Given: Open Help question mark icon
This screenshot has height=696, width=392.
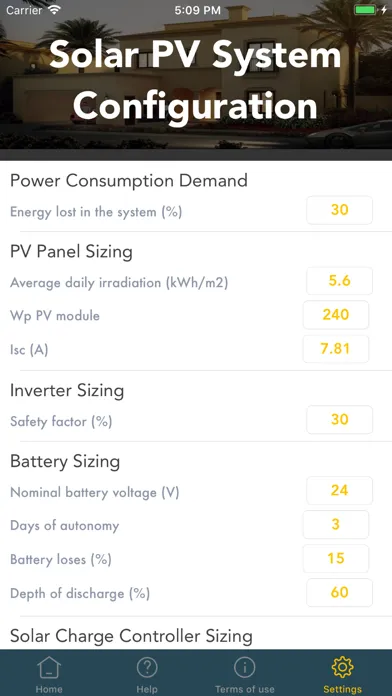Looking at the screenshot, I should point(147,668).
